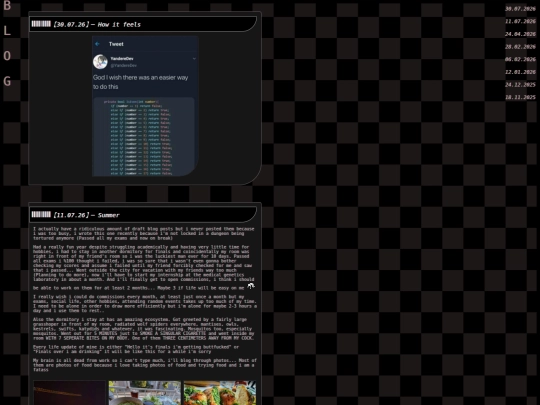Click YandereDev's avatar in the tweet image
The width and height of the screenshot is (540, 405).
(100, 62)
